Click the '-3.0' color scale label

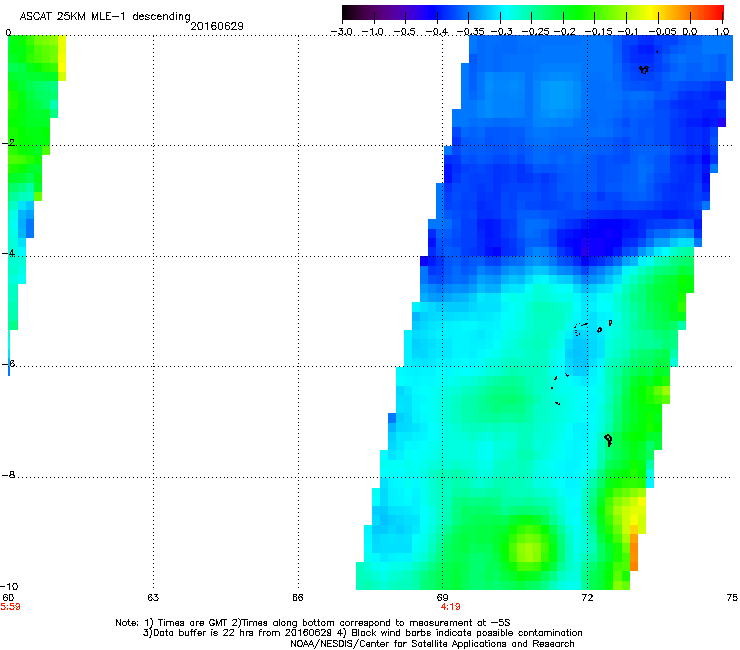click(x=341, y=32)
